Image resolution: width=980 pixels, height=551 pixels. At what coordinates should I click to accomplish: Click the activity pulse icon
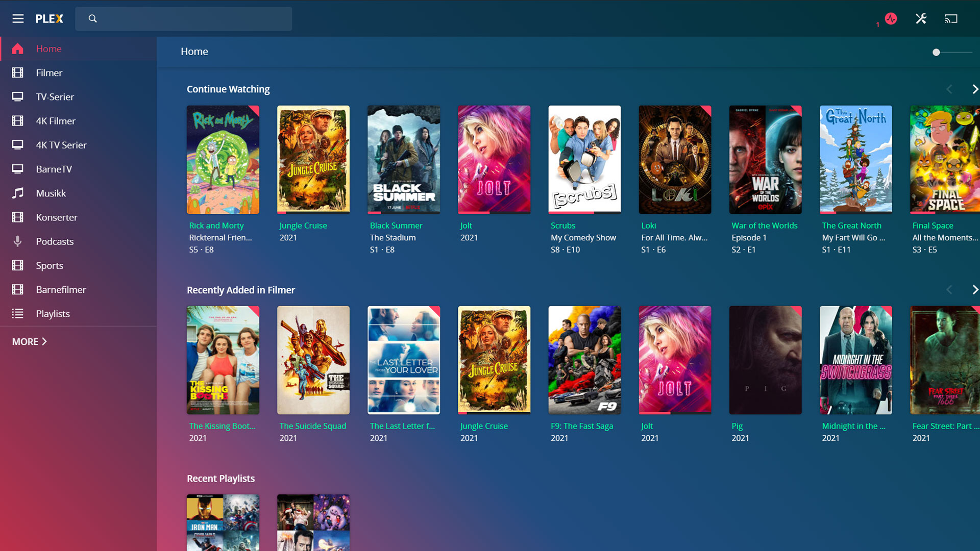tap(891, 19)
